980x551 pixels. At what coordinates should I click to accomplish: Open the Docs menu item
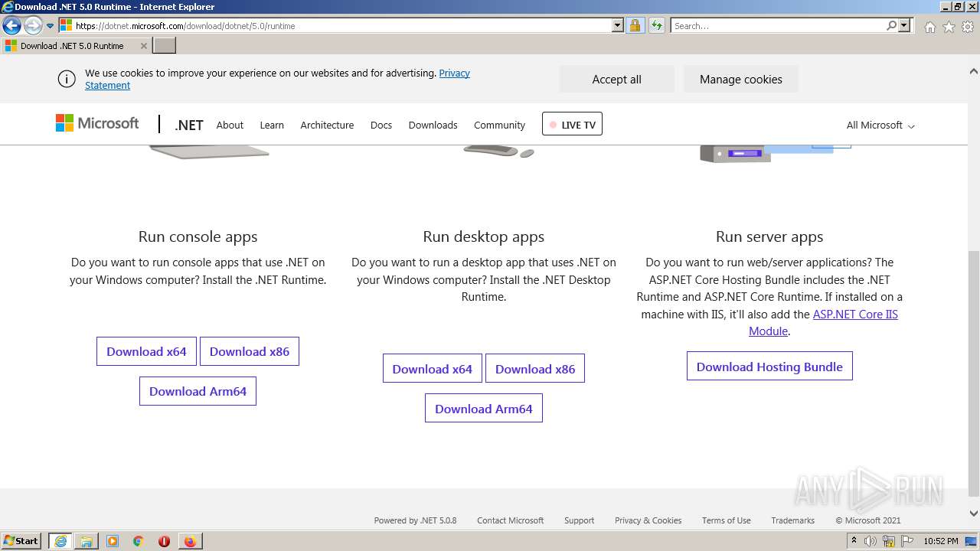pyautogui.click(x=381, y=125)
